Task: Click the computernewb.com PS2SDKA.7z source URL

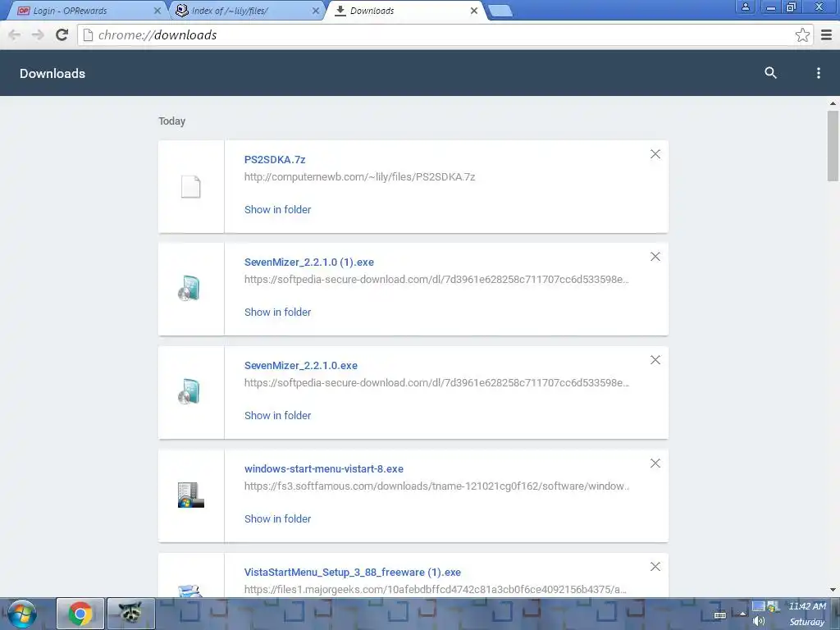Action: pyautogui.click(x=359, y=177)
